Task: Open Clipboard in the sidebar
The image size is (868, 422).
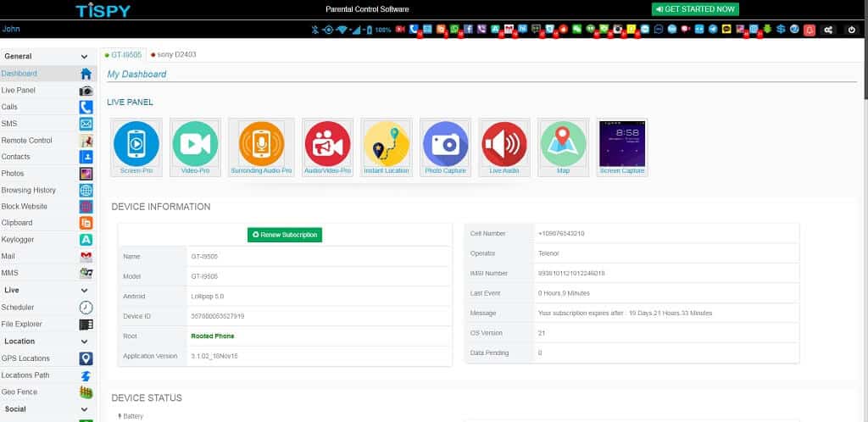Action: (48, 223)
